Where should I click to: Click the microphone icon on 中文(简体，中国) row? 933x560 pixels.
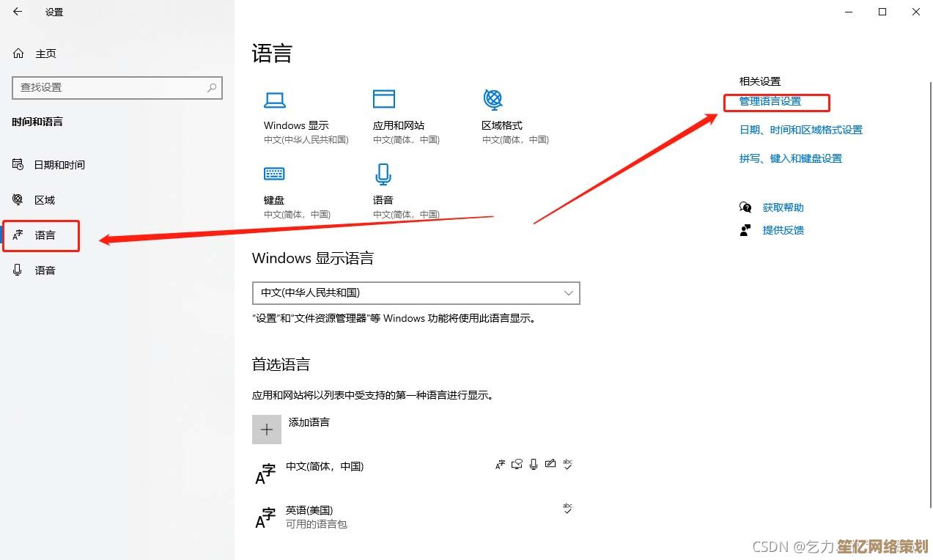pos(534,463)
